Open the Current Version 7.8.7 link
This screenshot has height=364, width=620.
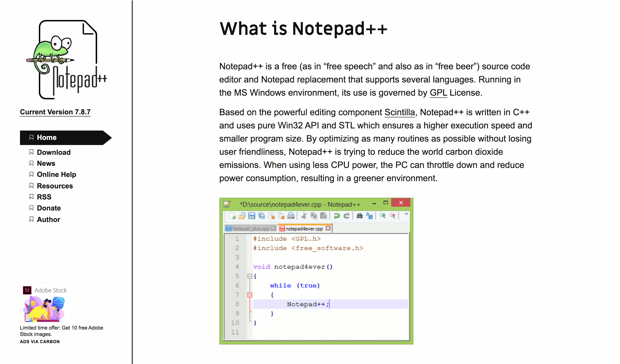click(x=55, y=112)
